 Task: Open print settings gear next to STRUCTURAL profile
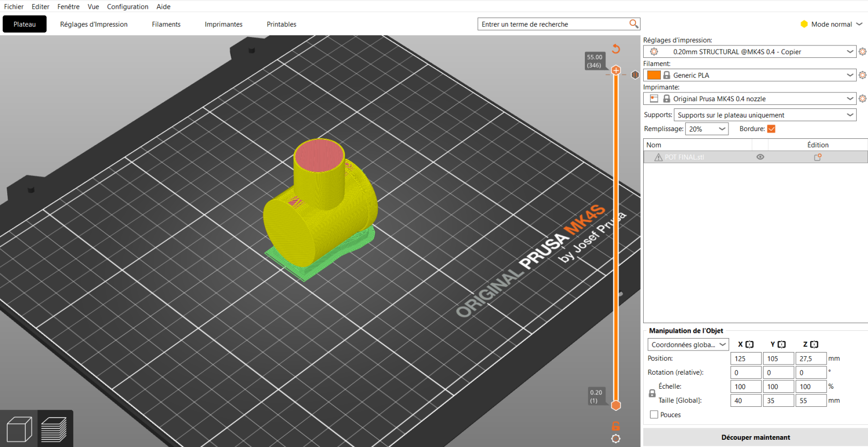coord(862,52)
